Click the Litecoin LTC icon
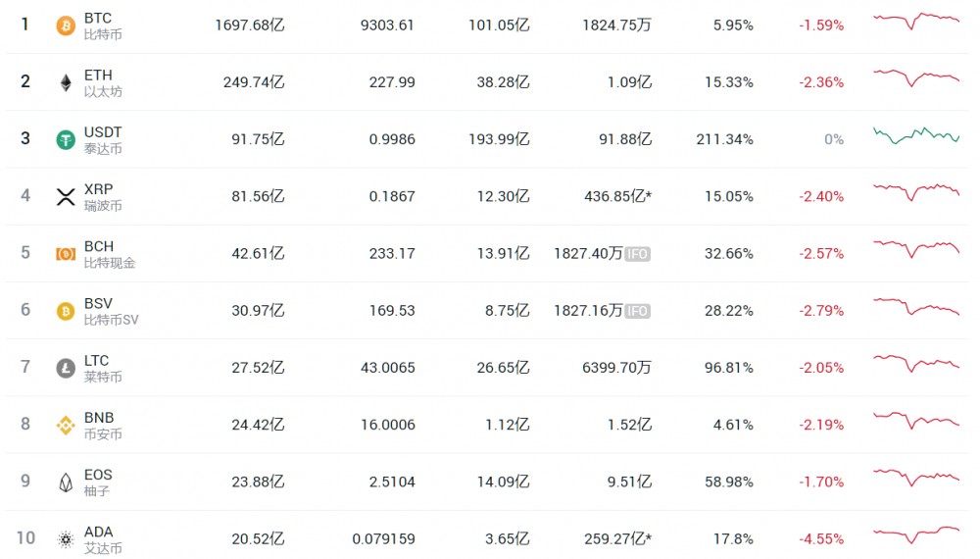The height and width of the screenshot is (559, 980). point(66,368)
